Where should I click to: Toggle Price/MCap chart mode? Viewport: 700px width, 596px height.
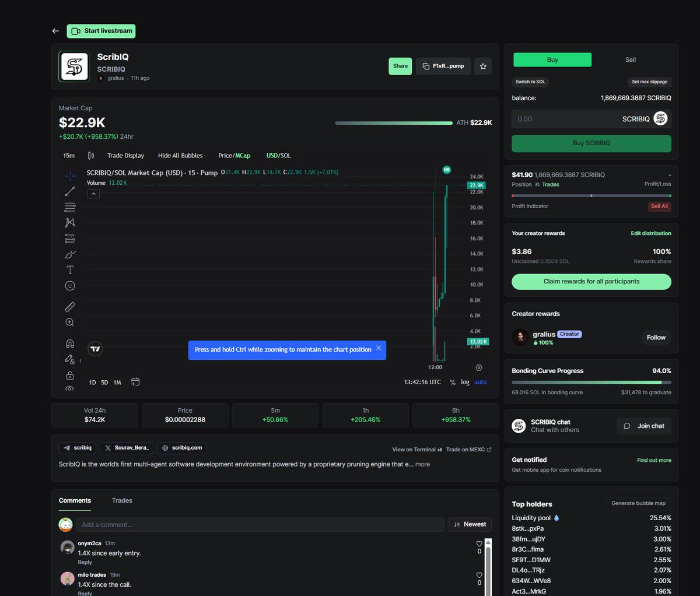point(234,156)
